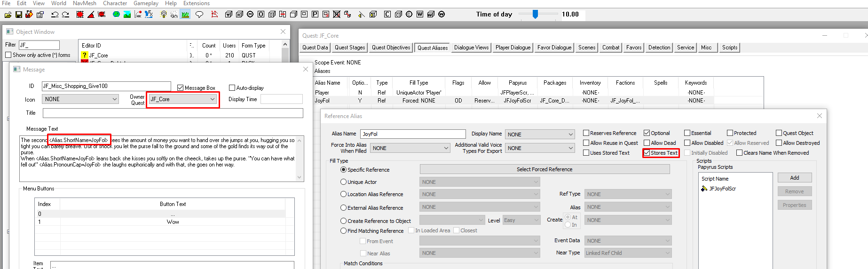Viewport: 868px width, 269px height.
Task: Check Clears Name When Removed
Action: [740, 153]
